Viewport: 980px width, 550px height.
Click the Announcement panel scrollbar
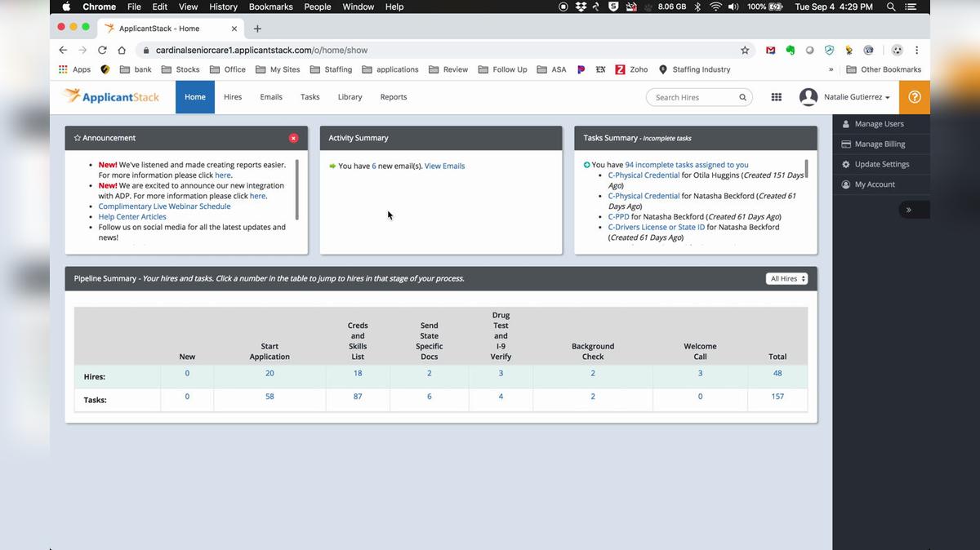pos(296,189)
